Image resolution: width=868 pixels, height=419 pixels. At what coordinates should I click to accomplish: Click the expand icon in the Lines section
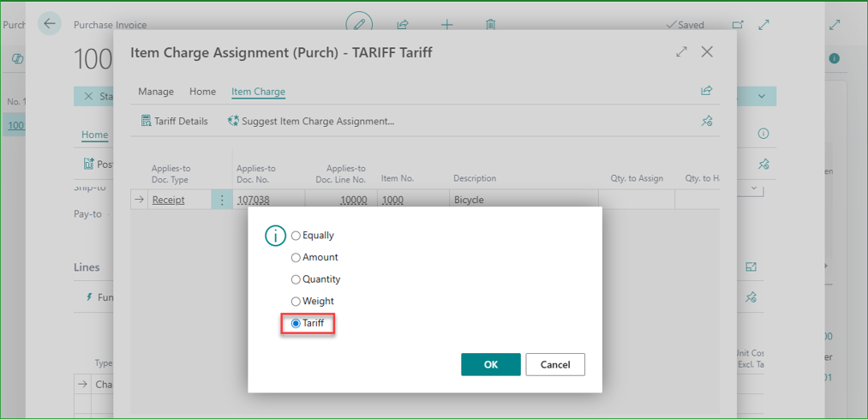tap(751, 266)
